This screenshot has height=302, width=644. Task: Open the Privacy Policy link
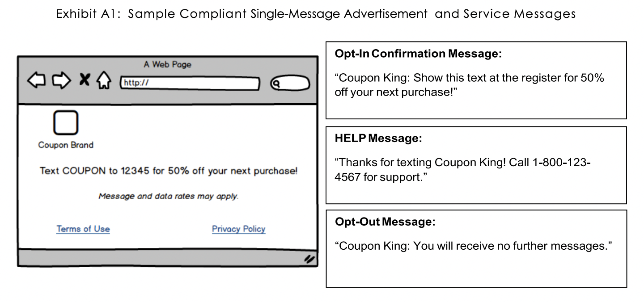click(238, 229)
